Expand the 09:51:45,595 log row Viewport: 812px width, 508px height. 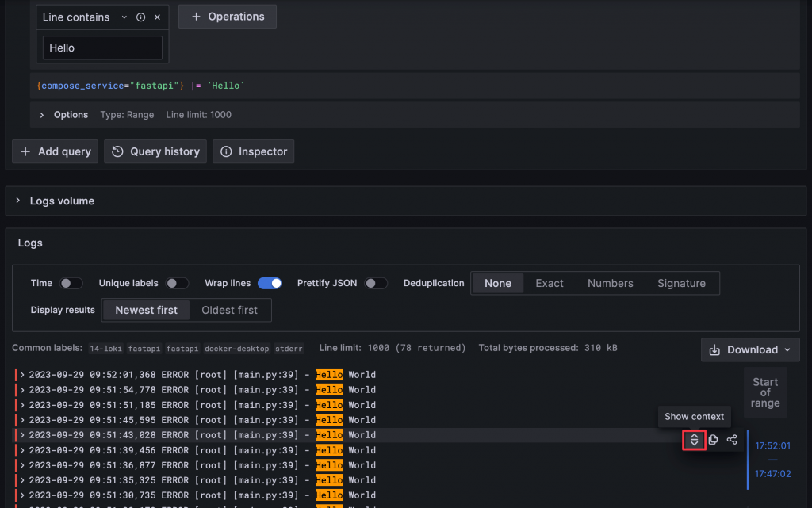[22, 419]
